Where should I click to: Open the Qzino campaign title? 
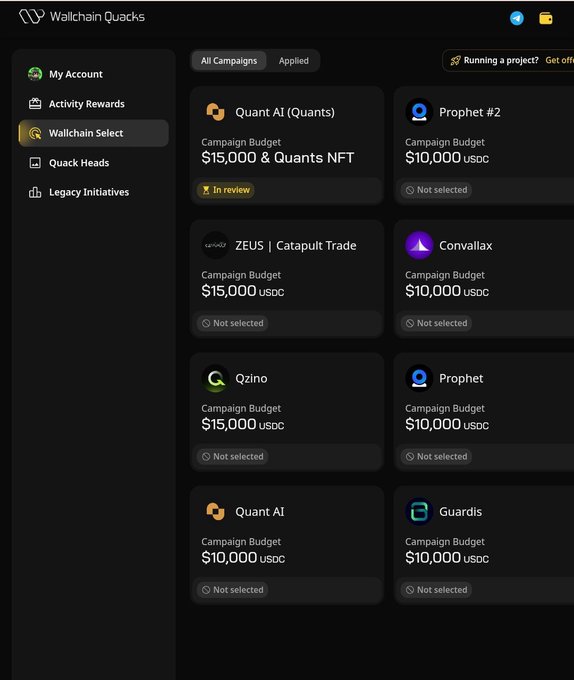pos(251,379)
